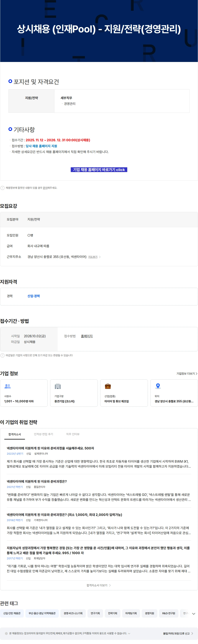198x644 pixels.
Task: Open the 문의 link for wrong info
Action: 45,188
